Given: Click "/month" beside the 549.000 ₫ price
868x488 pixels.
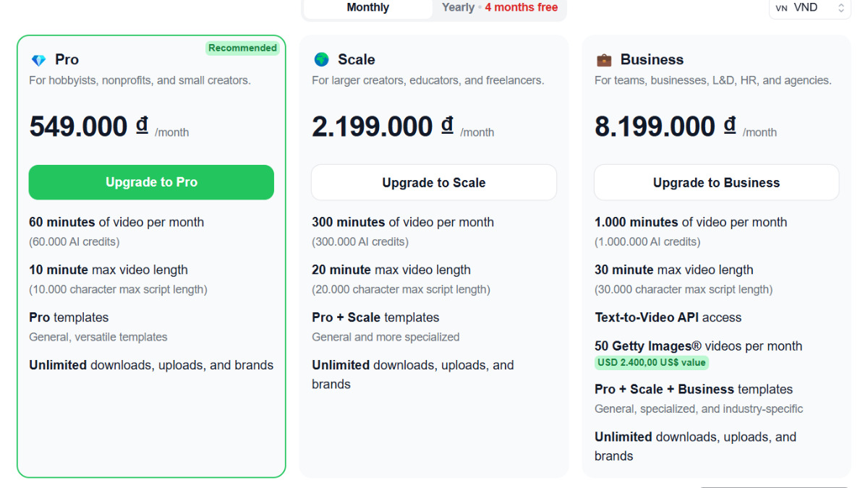Looking at the screenshot, I should tap(172, 132).
